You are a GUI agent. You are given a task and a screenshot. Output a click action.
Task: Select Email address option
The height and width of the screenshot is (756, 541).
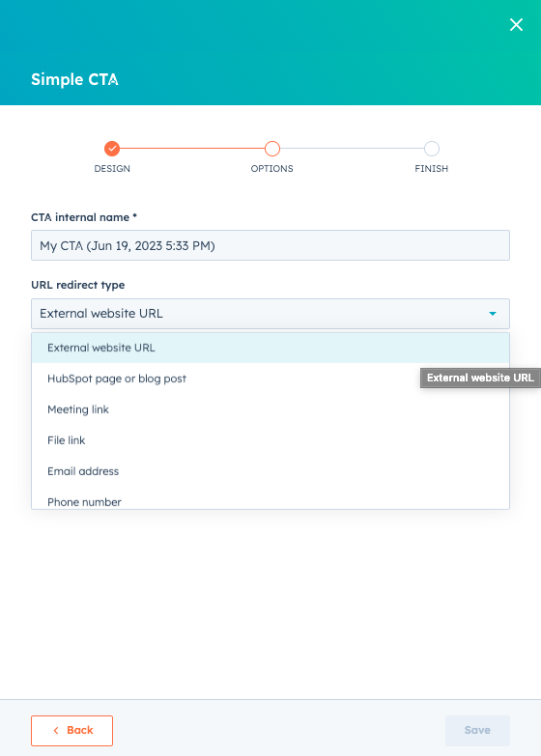tap(270, 471)
